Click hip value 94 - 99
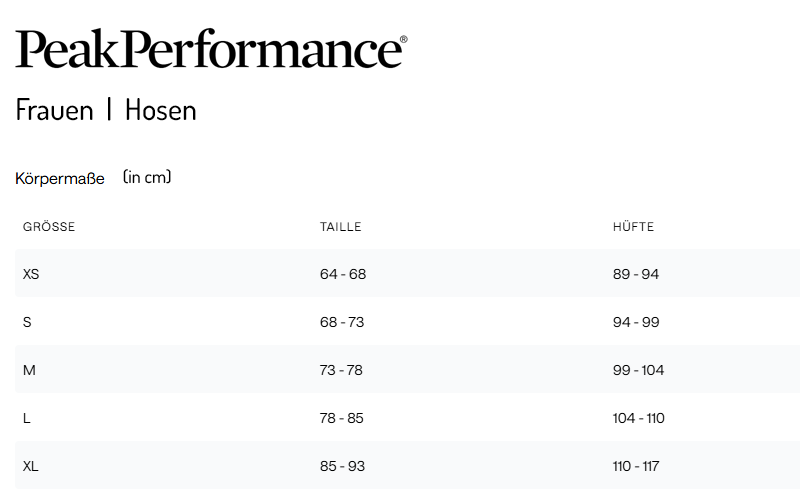800x500 pixels. click(636, 322)
